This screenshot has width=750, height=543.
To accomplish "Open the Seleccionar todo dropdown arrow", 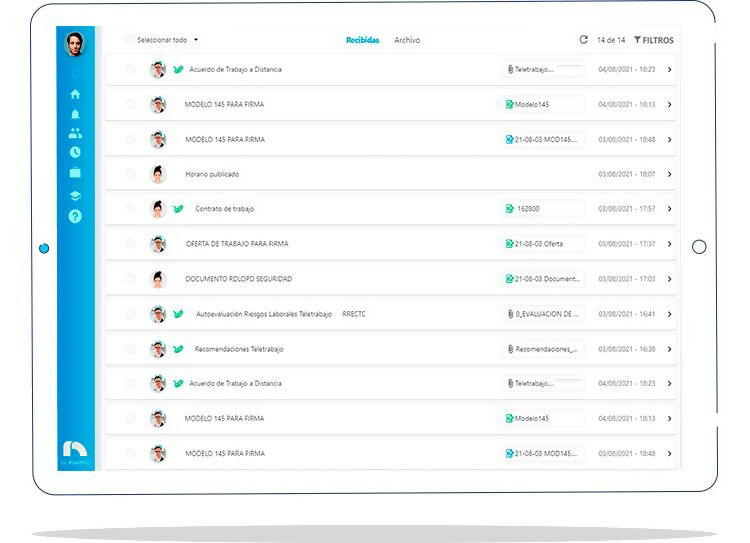I will coord(196,40).
